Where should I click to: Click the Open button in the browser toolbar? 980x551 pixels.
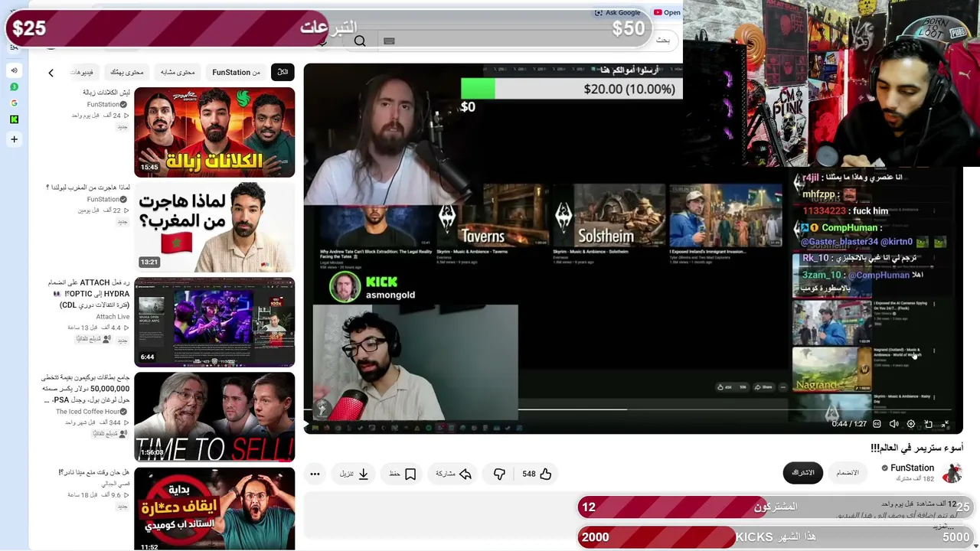(x=667, y=12)
